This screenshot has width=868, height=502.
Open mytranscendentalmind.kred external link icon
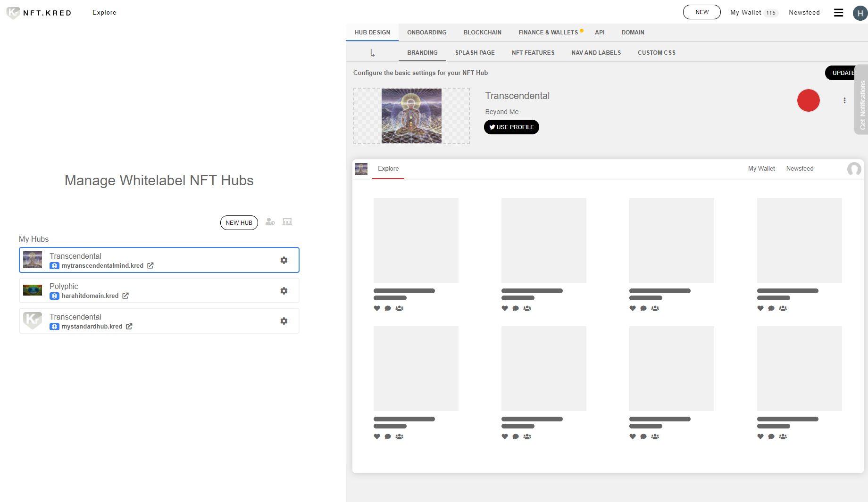[x=150, y=265]
